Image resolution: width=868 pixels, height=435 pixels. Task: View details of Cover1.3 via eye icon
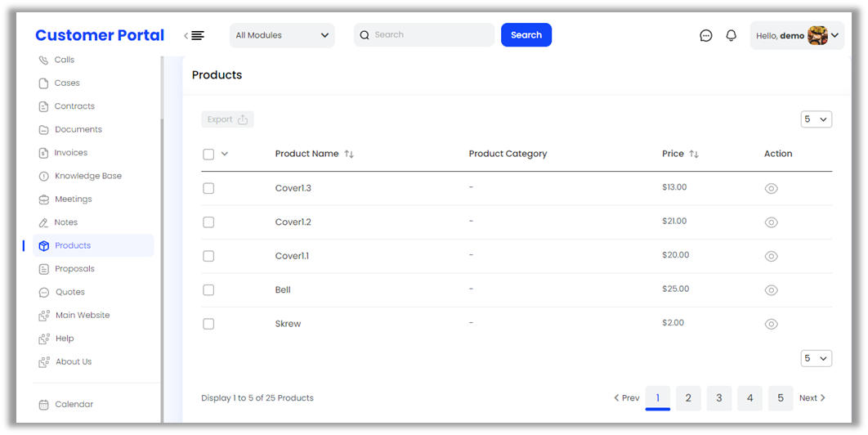tap(771, 189)
